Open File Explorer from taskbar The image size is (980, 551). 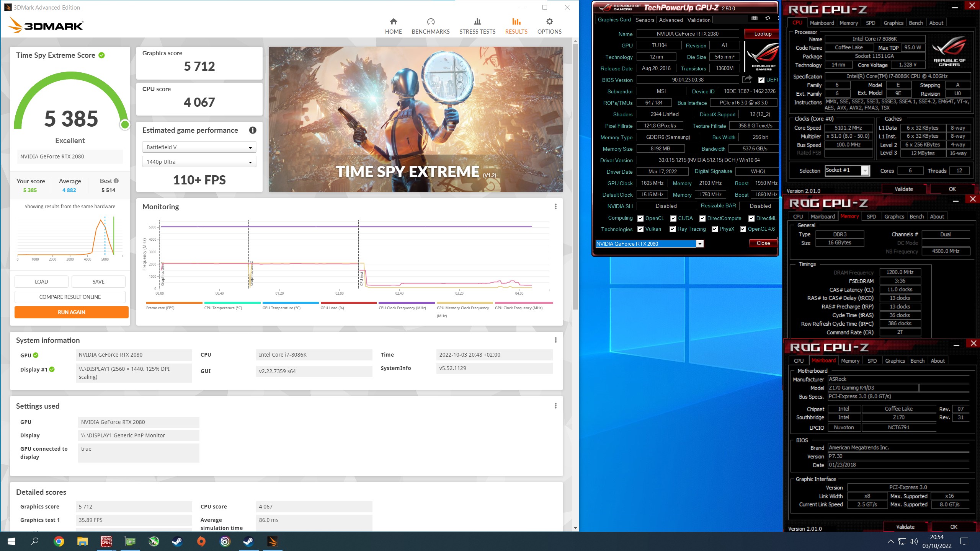tap(82, 541)
